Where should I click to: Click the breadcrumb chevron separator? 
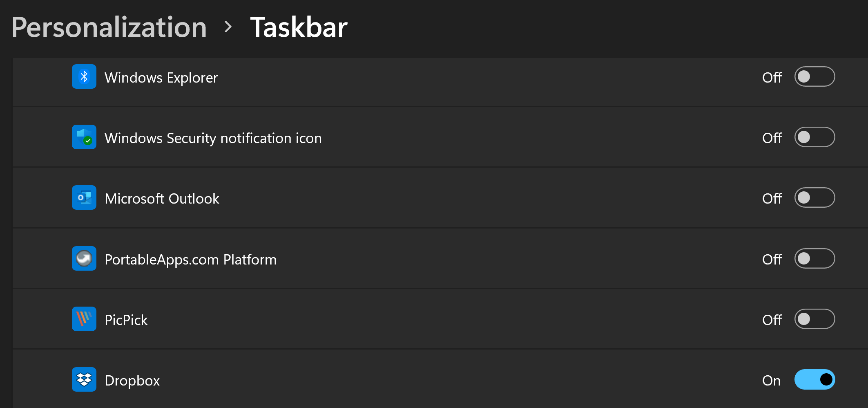coord(228,27)
